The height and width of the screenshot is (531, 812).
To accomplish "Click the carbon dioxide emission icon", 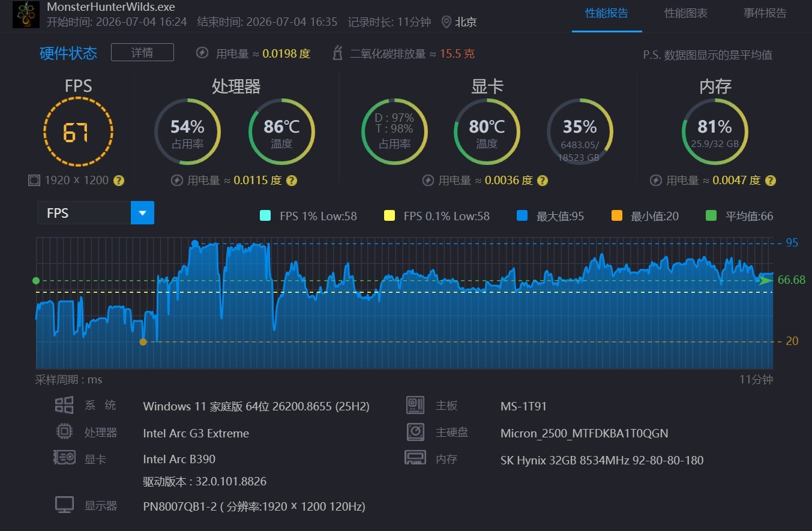I will pos(338,53).
